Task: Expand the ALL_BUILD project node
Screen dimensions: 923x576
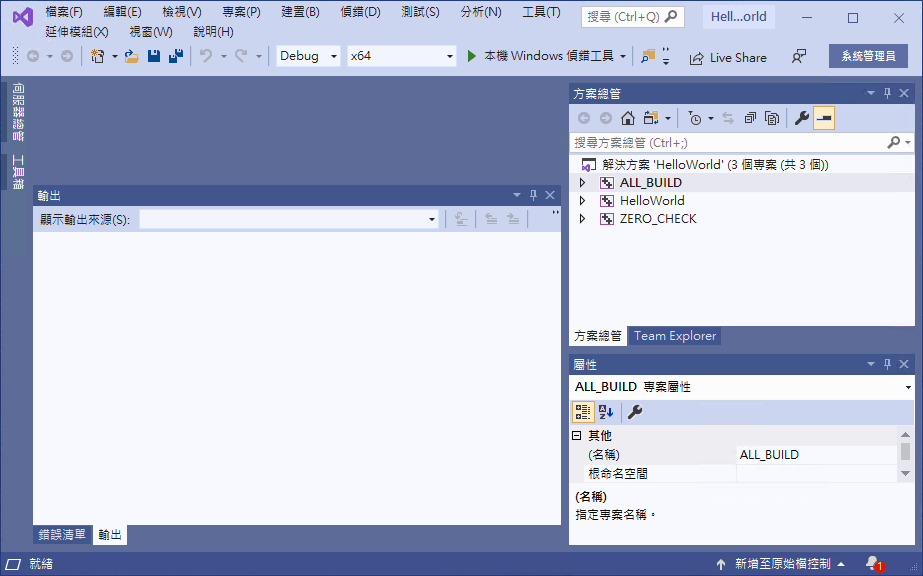Action: 582,183
